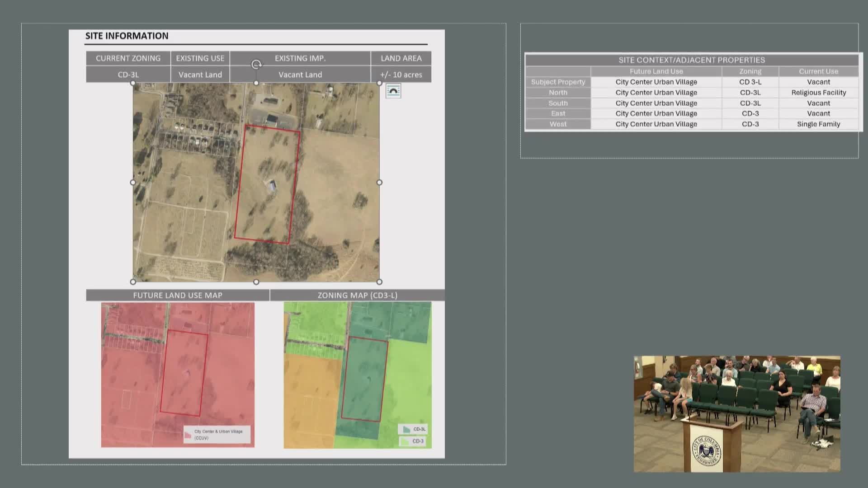Click the bottom-right resize handle of aerial photo
The width and height of the screenshot is (868, 488).
(379, 282)
